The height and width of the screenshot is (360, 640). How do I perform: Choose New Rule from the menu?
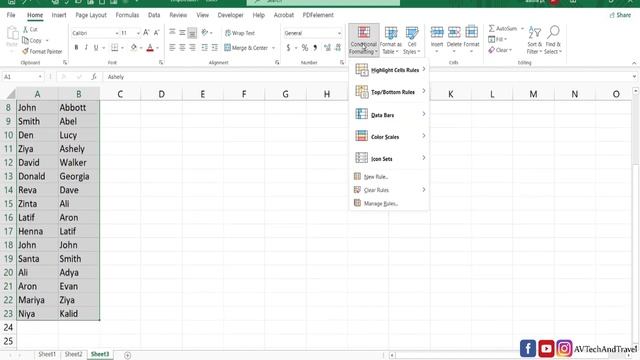(389, 177)
